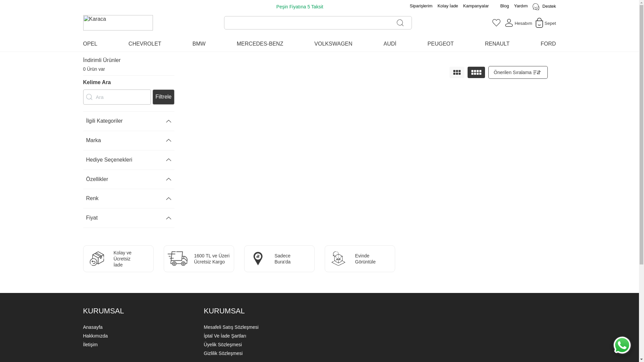
Task: Click the free cargo truck icon
Action: click(177, 259)
